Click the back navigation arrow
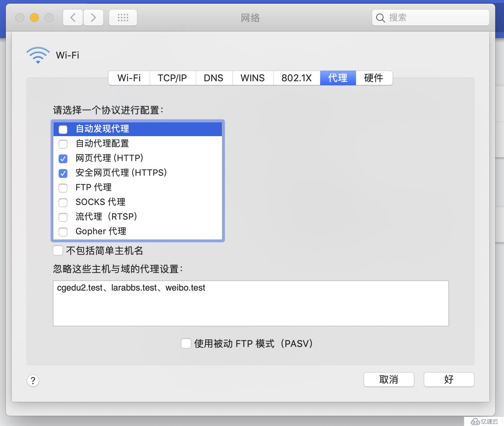 coord(73,18)
